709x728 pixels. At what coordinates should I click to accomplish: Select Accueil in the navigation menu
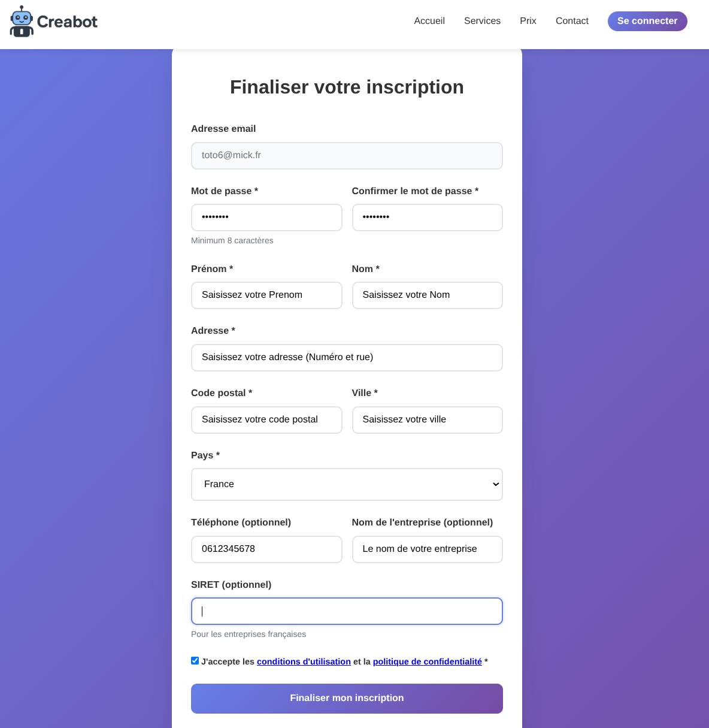(x=429, y=21)
